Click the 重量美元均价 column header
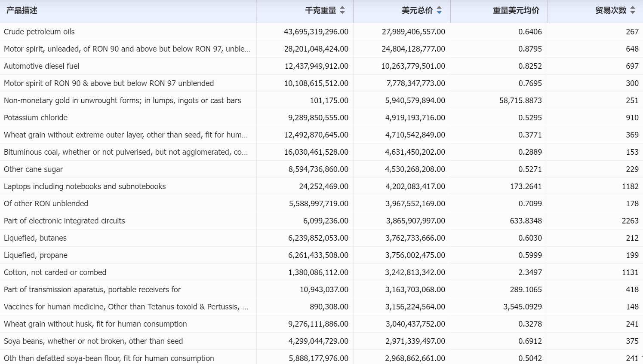 [516, 11]
